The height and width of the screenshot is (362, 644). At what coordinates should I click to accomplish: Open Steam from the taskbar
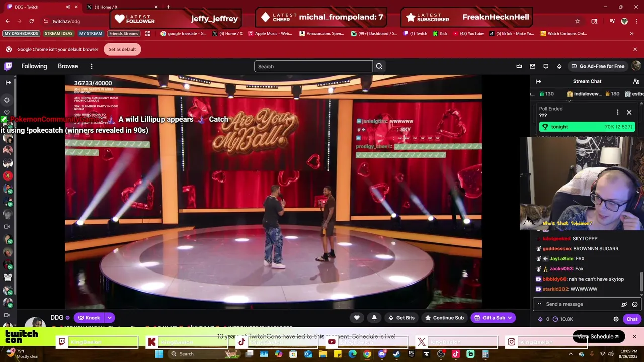[x=396, y=354]
